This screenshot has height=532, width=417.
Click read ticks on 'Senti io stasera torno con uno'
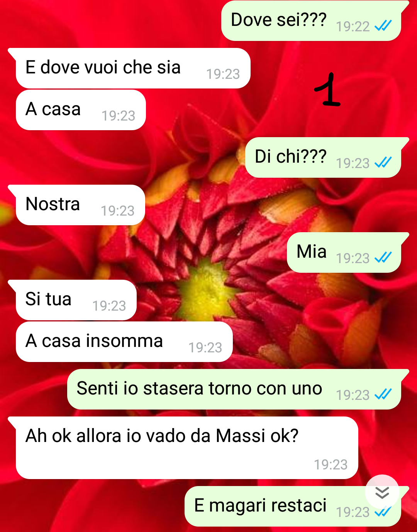(383, 394)
